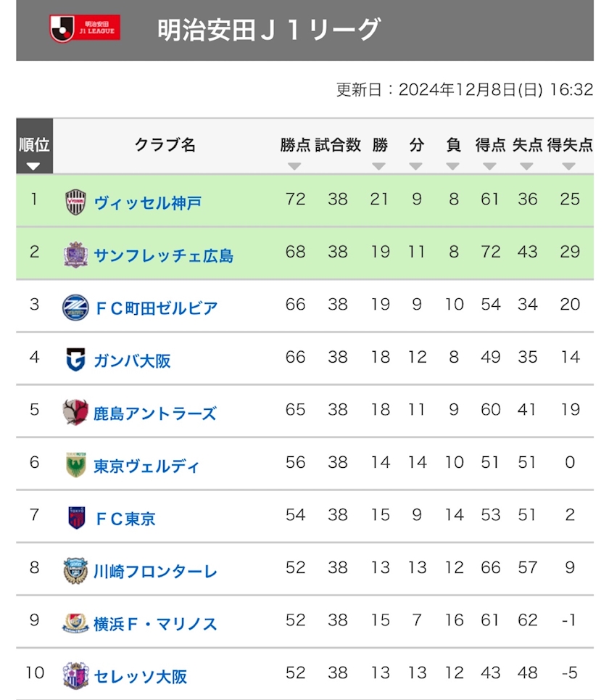Image resolution: width=609 pixels, height=700 pixels.
Task: Click the Sanfrecce Hiroshima club crest
Action: [75, 254]
